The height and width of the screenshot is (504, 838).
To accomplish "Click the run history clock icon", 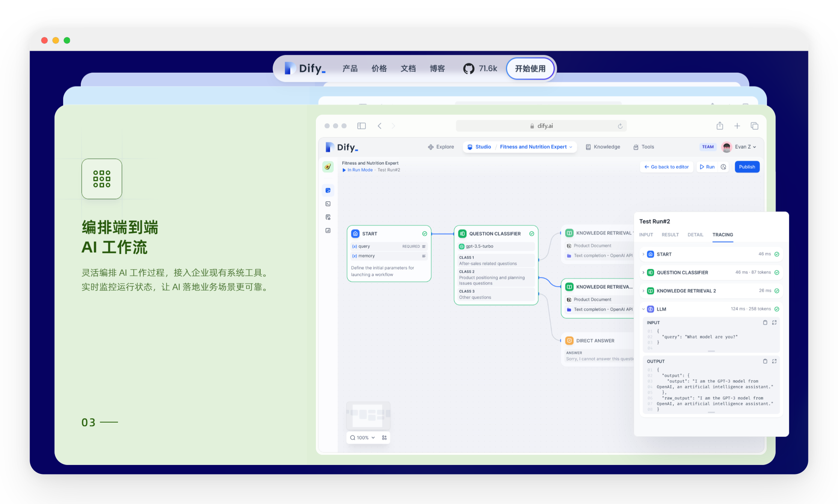I will [x=723, y=167].
